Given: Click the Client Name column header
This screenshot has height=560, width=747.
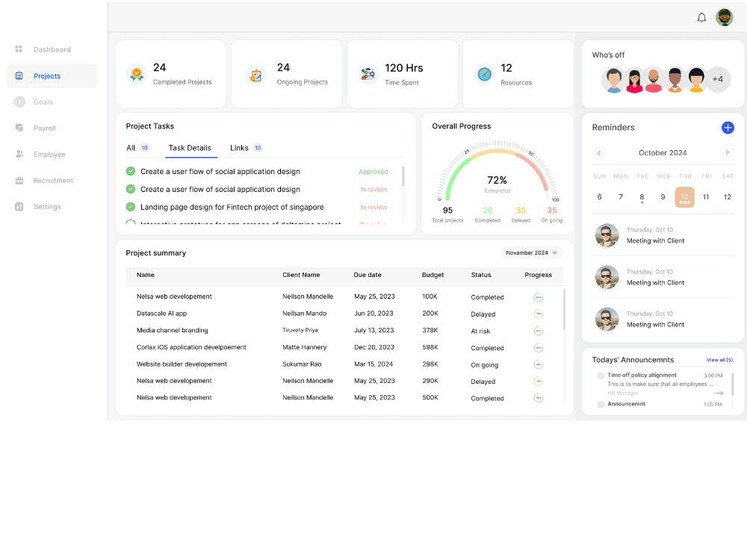Looking at the screenshot, I should tap(301, 276).
